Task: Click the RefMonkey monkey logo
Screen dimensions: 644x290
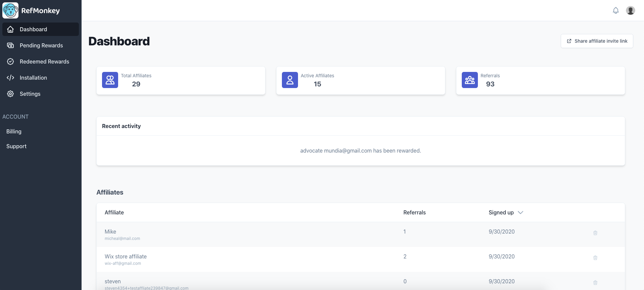Action: (10, 10)
